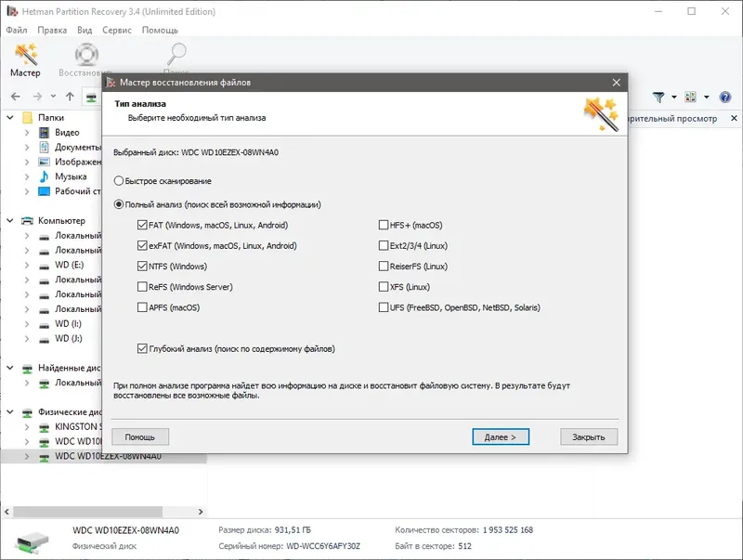Click the Физические диски icon

click(28, 412)
